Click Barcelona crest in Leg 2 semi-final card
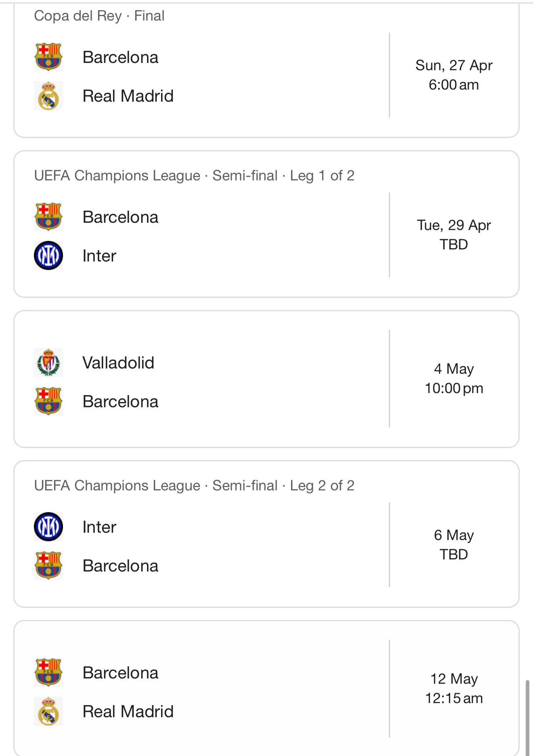The image size is (533, 756). point(48,565)
